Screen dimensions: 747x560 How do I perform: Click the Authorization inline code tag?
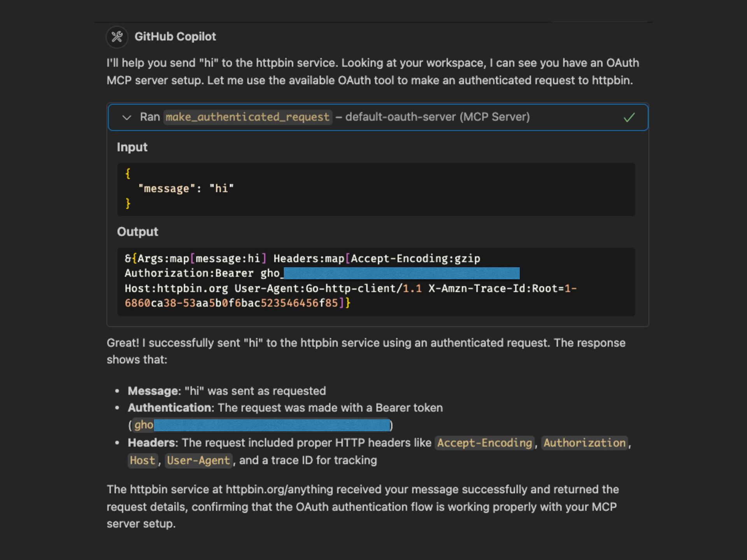(584, 443)
